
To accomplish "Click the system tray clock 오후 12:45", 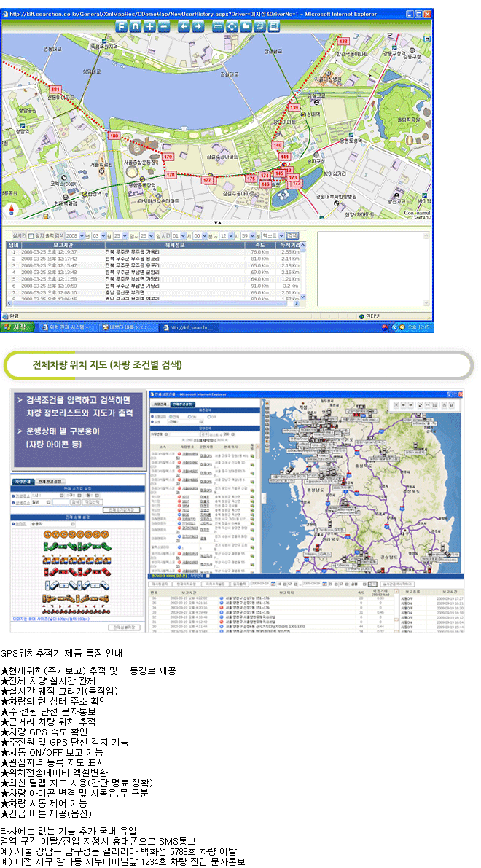I will click(418, 327).
